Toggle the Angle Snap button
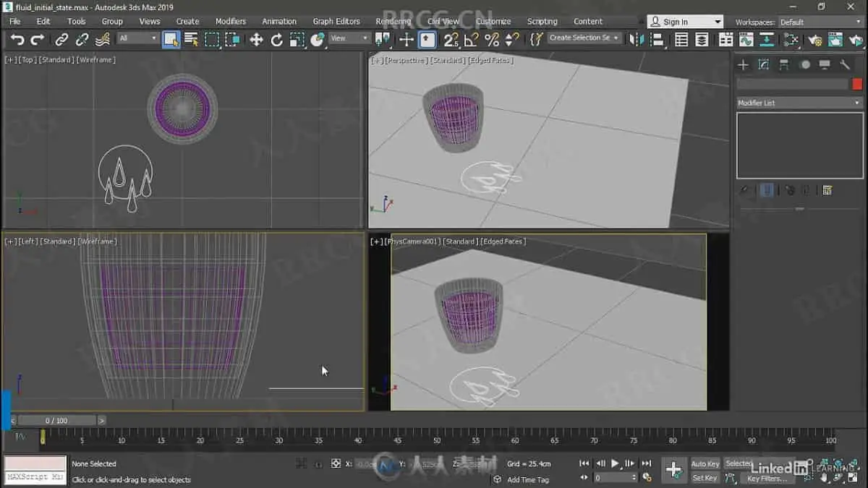Image resolution: width=868 pixels, height=488 pixels. pos(471,40)
